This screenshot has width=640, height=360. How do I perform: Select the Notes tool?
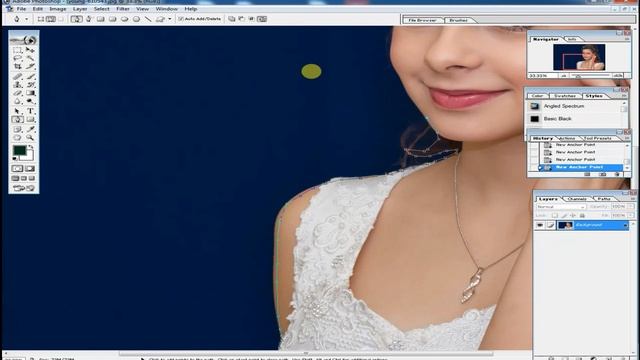click(x=17, y=129)
